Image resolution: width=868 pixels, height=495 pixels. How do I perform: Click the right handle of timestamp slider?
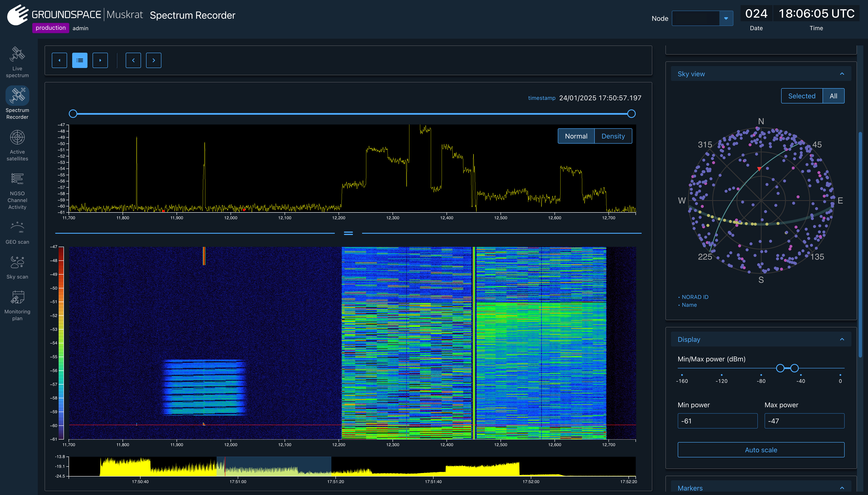631,113
